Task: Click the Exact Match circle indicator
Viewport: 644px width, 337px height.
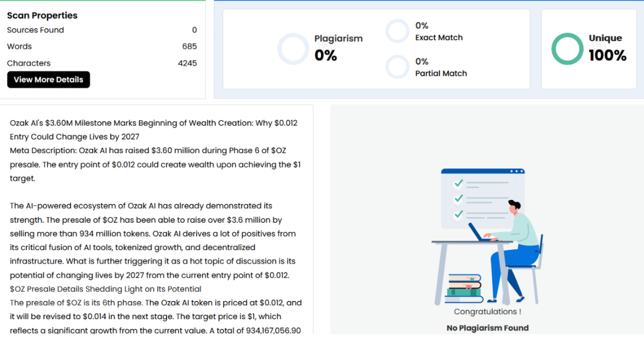Action: point(398,31)
